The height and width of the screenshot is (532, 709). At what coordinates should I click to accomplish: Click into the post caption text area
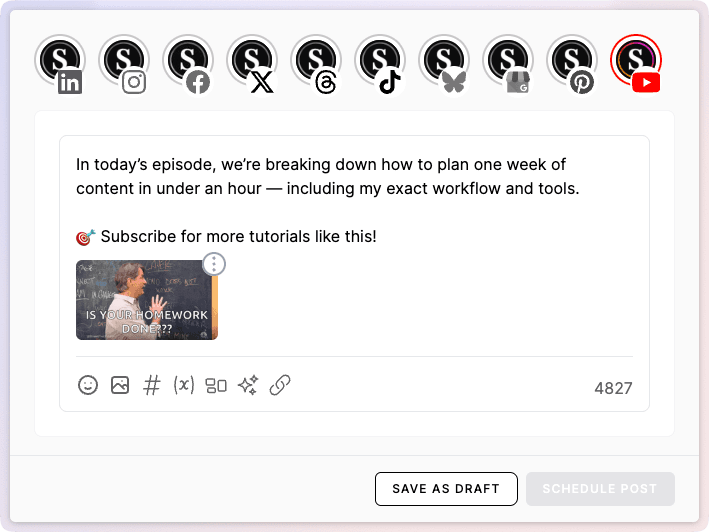[354, 201]
